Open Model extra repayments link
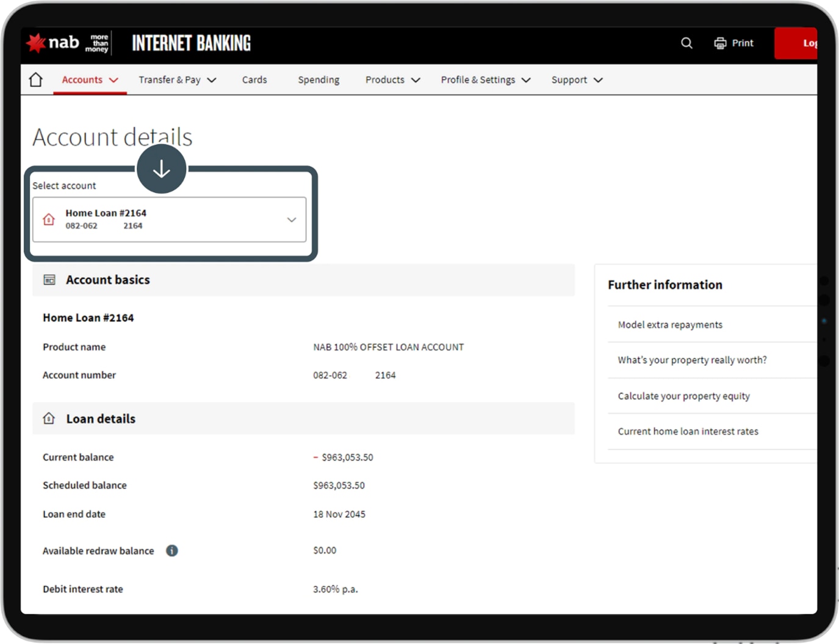The height and width of the screenshot is (644, 839). pyautogui.click(x=670, y=325)
